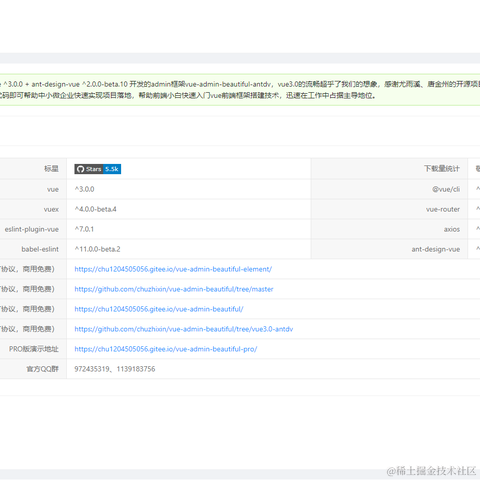Click the 下载量统计 label
Viewport: 480px width, 480px height.
pos(442,169)
